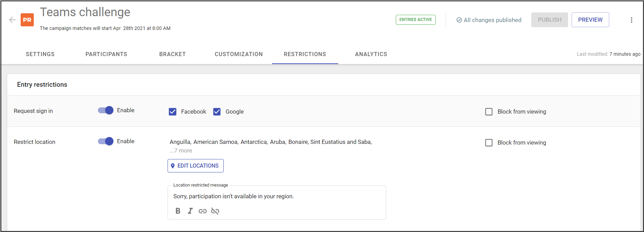Go back using the left arrow icon
This screenshot has height=232, width=644.
coord(12,20)
